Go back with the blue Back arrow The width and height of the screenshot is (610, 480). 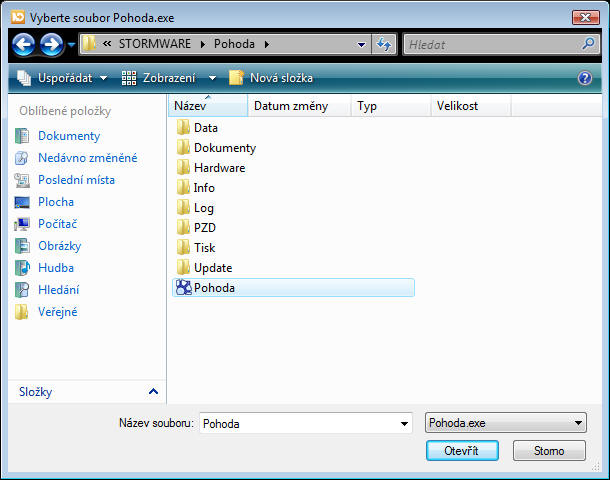pyautogui.click(x=24, y=44)
